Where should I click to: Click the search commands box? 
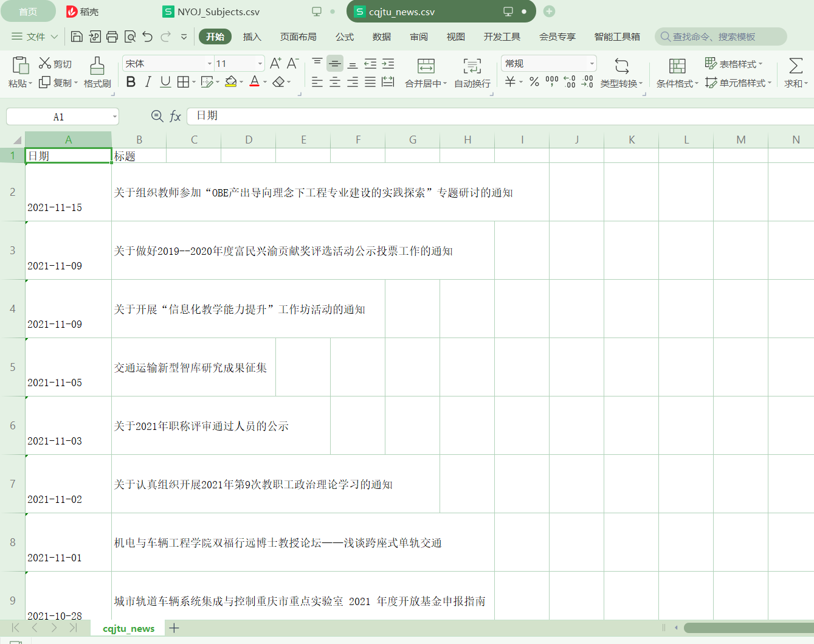[720, 36]
